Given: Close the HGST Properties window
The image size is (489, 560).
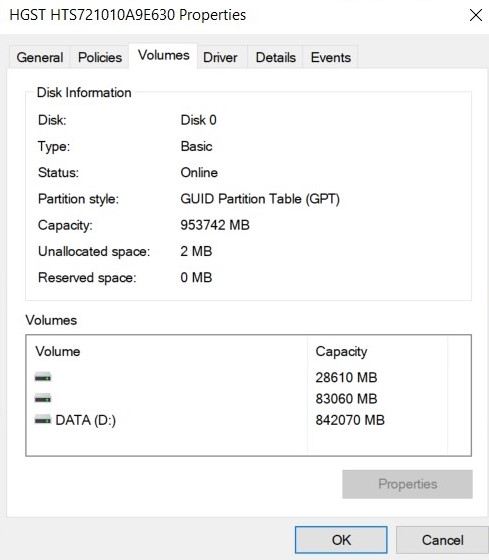Looking at the screenshot, I should (x=476, y=15).
